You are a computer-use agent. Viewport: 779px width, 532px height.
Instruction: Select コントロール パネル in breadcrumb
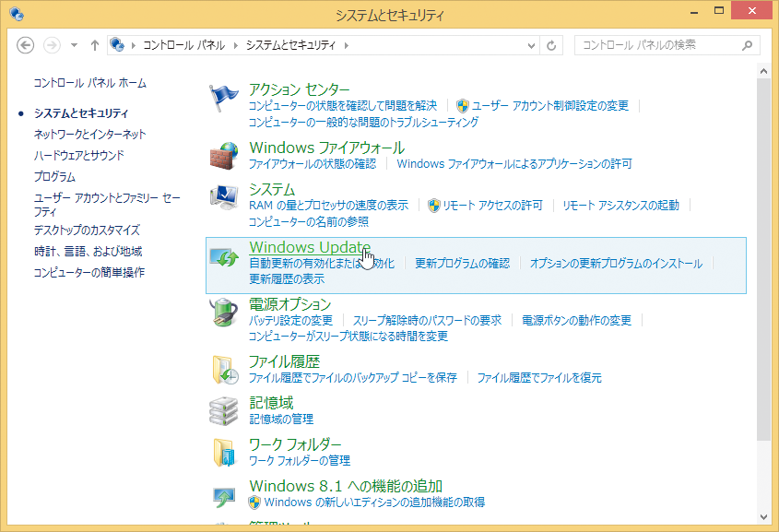tap(183, 45)
